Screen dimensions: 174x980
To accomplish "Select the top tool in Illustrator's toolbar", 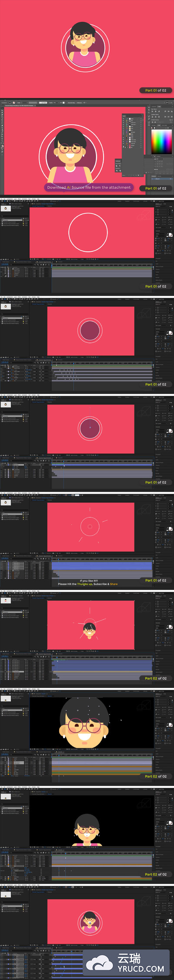I will tap(2, 109).
